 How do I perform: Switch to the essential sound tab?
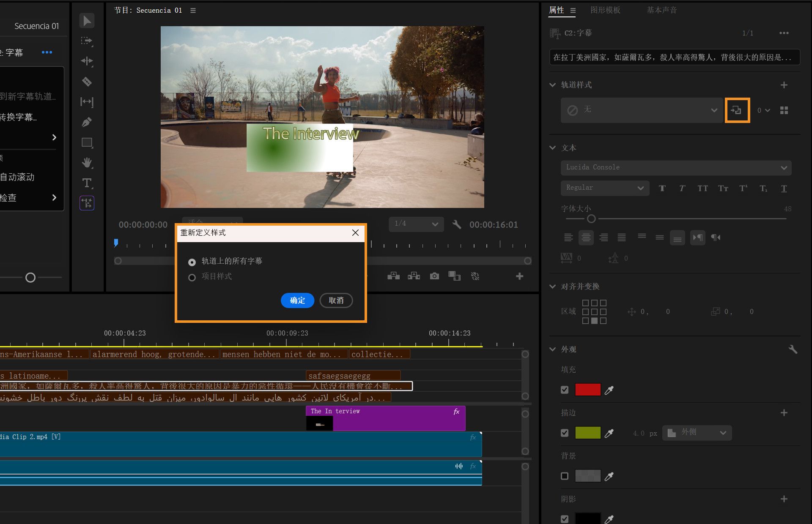coord(661,10)
